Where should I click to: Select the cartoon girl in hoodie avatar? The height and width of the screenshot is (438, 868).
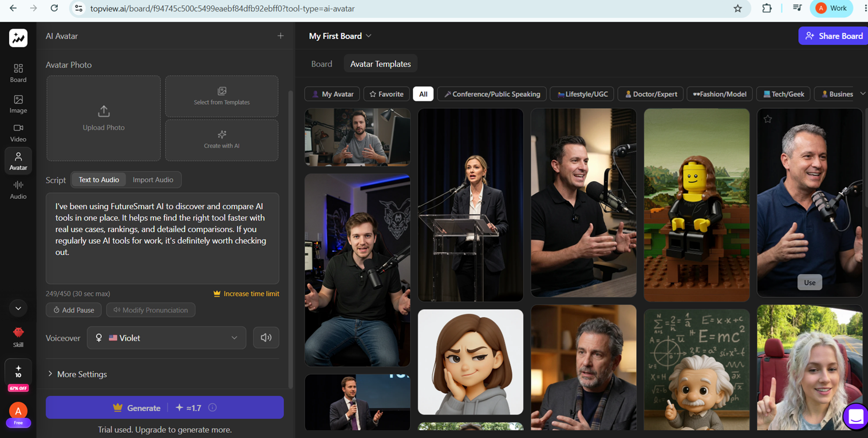[470, 362]
